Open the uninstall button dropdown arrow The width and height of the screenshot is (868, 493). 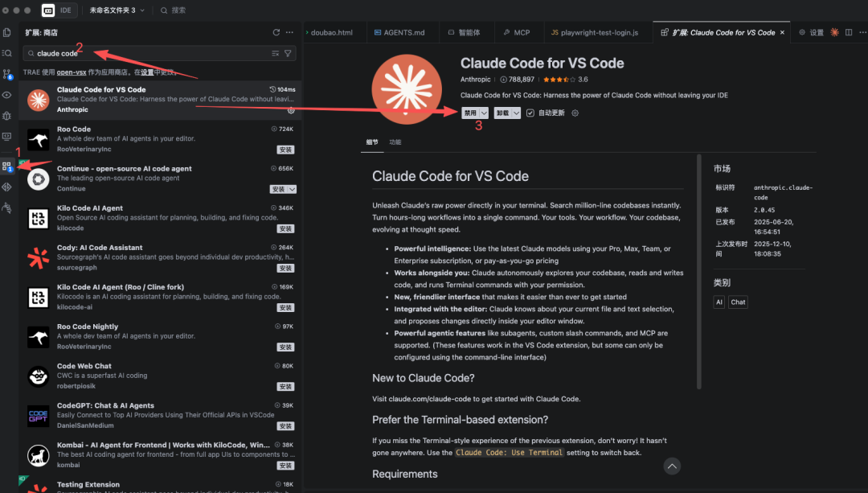point(517,113)
